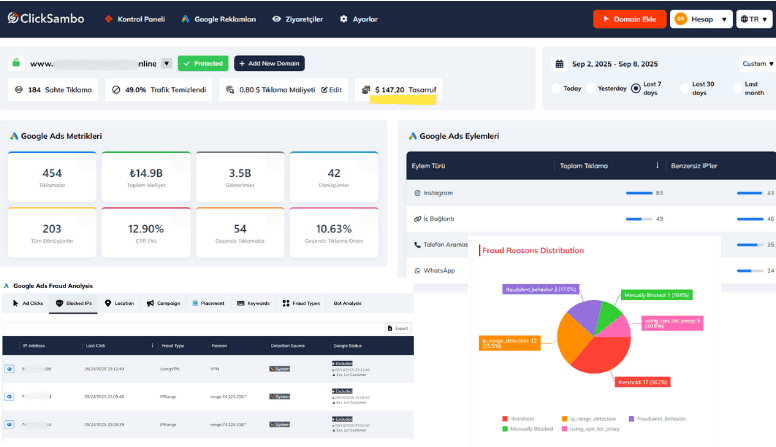
Task: Select the Today radio button
Action: point(556,88)
